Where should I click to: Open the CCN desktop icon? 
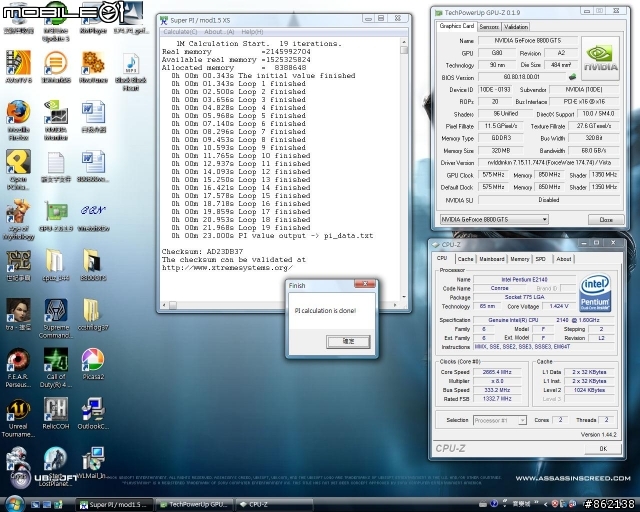pyautogui.click(x=93, y=216)
